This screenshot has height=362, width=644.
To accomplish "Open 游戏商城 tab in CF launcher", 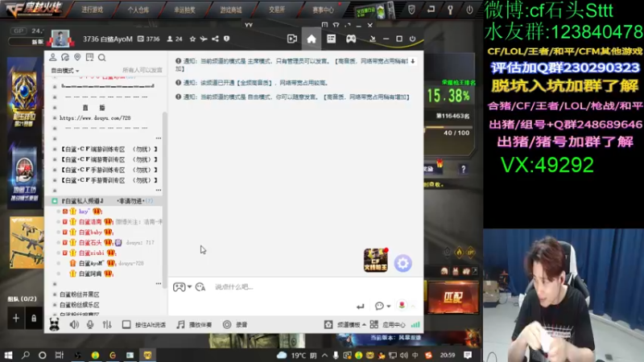I will click(x=231, y=10).
